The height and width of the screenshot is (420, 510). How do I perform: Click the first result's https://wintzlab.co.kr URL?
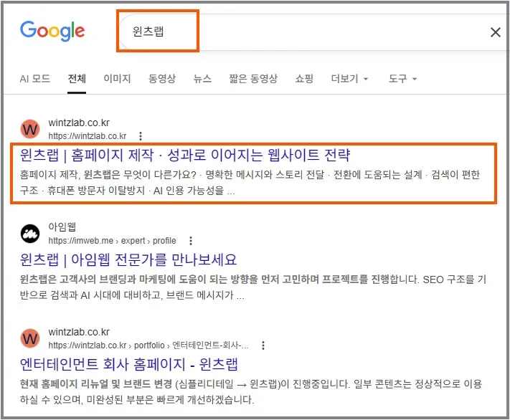click(x=88, y=136)
